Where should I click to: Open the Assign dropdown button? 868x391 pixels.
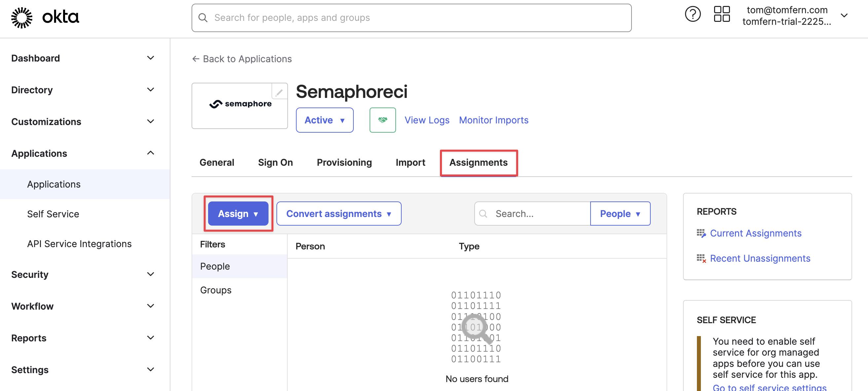(238, 214)
